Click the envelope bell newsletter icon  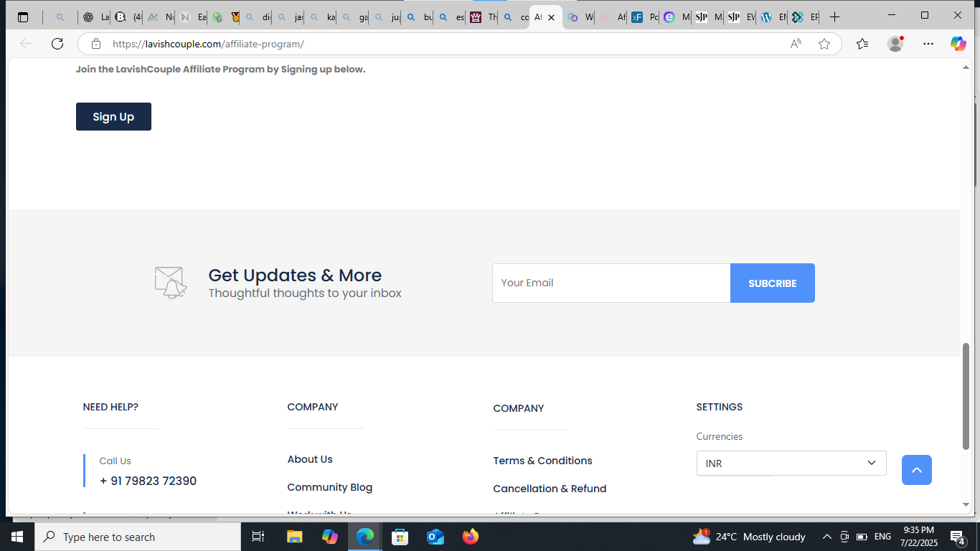171,283
